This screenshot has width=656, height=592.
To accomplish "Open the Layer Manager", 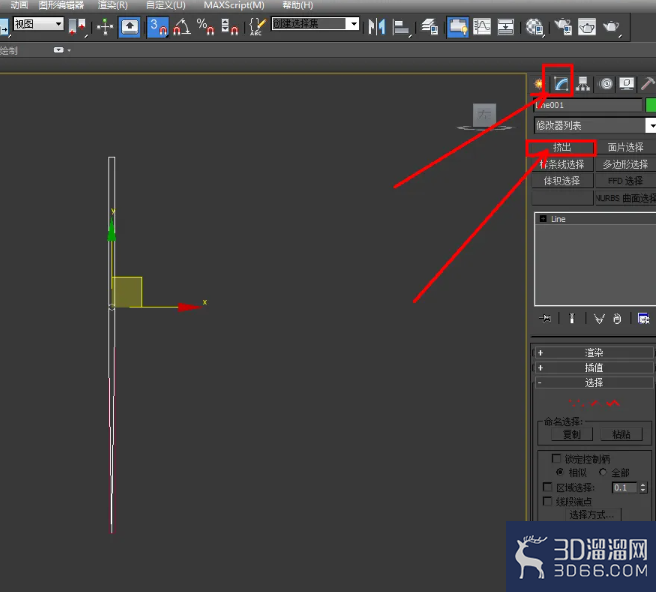I will pos(430,27).
